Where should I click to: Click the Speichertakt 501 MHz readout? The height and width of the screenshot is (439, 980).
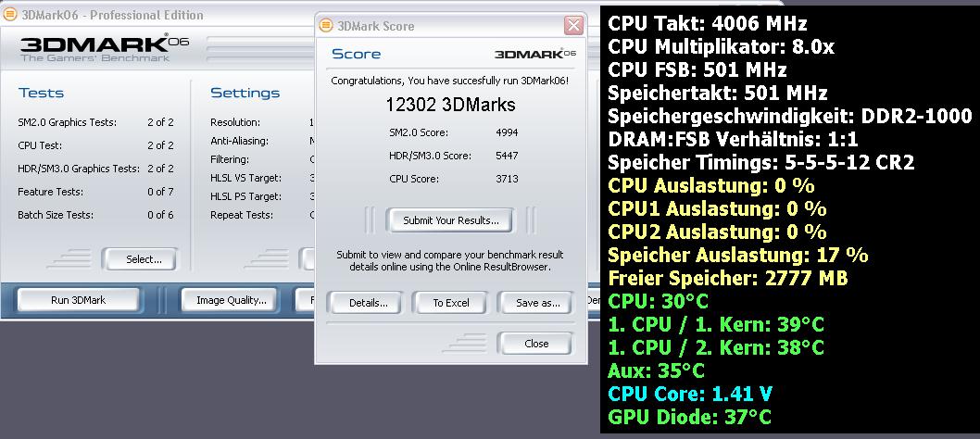pyautogui.click(x=718, y=94)
